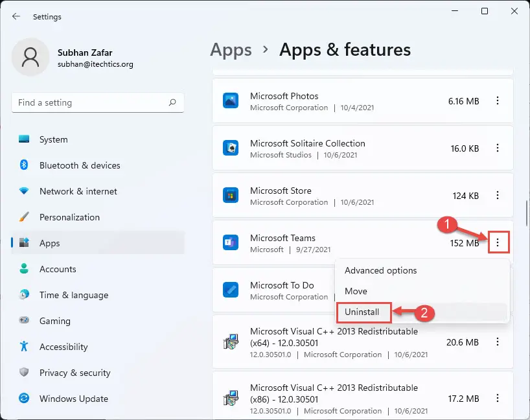This screenshot has width=530, height=420.
Task: Click the Gaming controller icon
Action: (24, 320)
